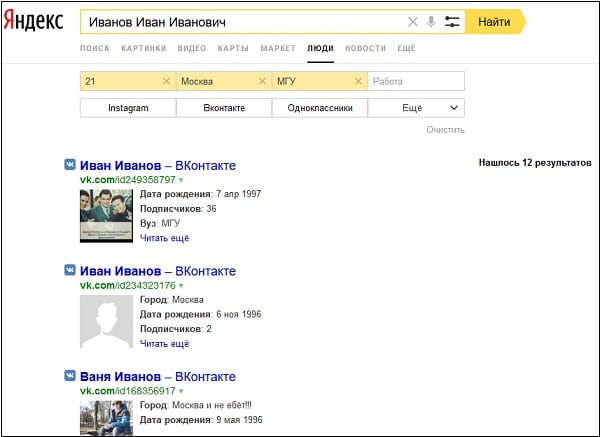
Task: Open the Карты tab
Action: (233, 48)
